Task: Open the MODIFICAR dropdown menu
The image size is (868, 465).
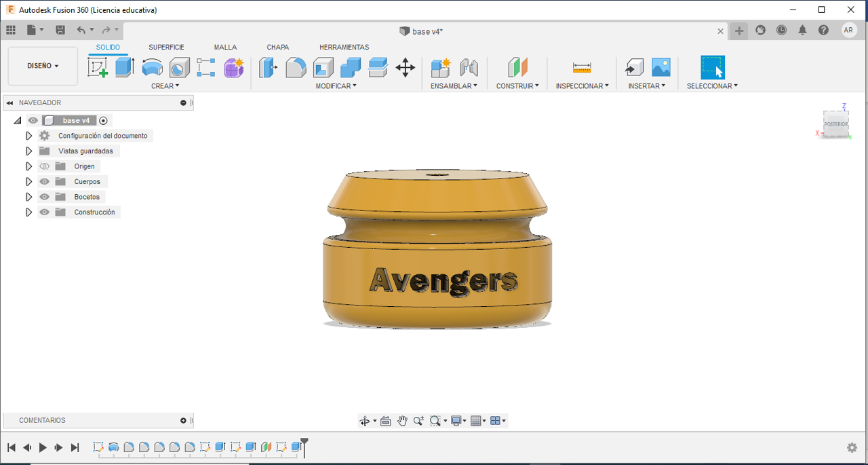Action: pos(336,86)
